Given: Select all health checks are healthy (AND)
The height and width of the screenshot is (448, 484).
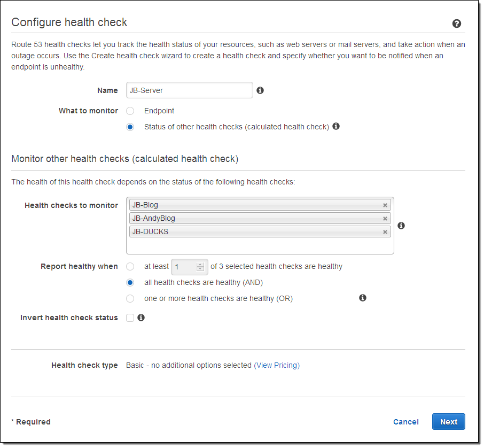Looking at the screenshot, I should click(x=130, y=283).
